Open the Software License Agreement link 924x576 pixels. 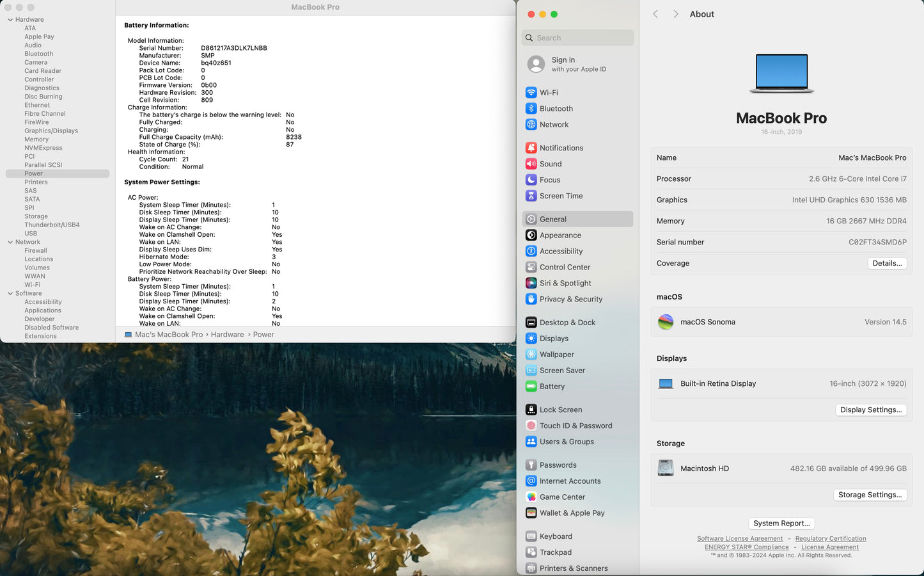[x=739, y=539]
